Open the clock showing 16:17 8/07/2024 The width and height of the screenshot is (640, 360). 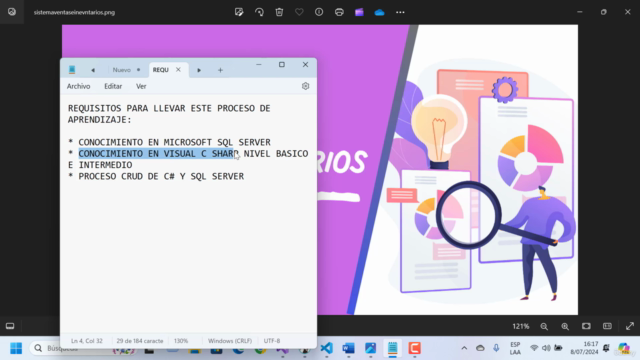pos(584,348)
